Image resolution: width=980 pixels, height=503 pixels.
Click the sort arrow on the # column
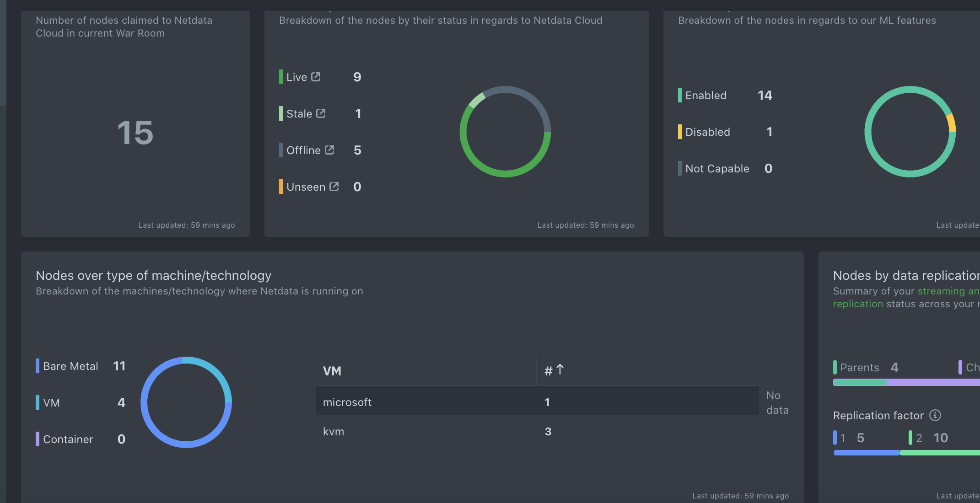click(x=560, y=369)
